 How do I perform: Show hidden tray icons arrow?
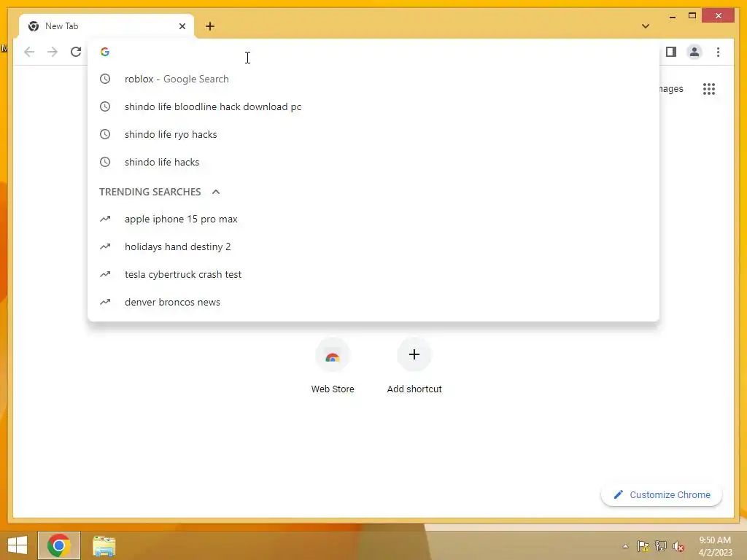[x=625, y=546]
